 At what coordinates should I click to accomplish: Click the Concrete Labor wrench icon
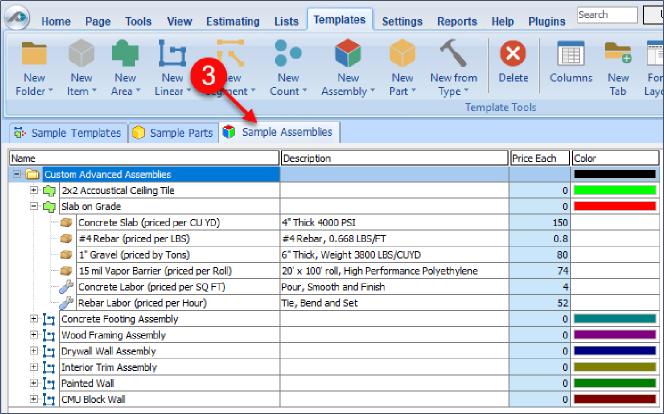tap(66, 287)
